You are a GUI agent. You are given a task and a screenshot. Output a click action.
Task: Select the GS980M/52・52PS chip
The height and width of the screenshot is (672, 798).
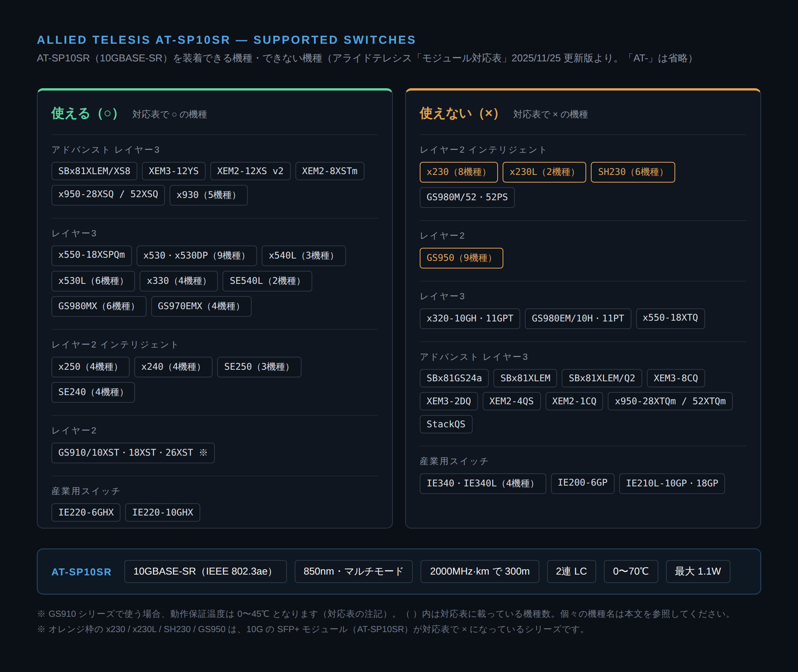[467, 197]
